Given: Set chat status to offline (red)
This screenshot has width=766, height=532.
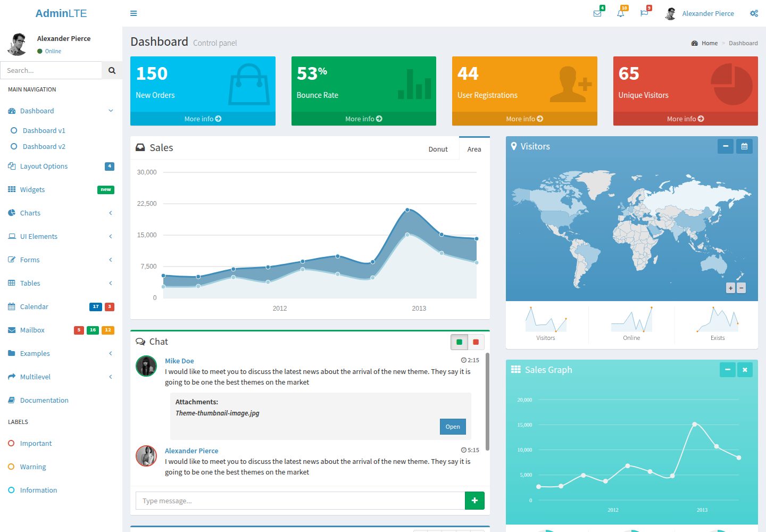Looking at the screenshot, I should (476, 342).
